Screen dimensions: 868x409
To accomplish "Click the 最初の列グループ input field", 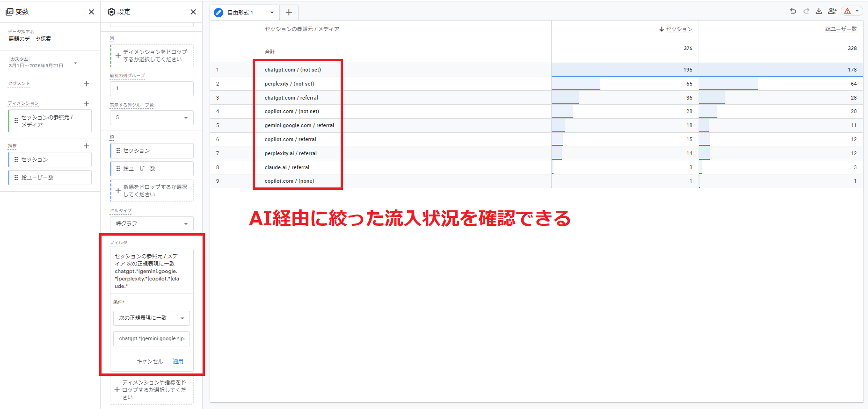I will (x=152, y=89).
